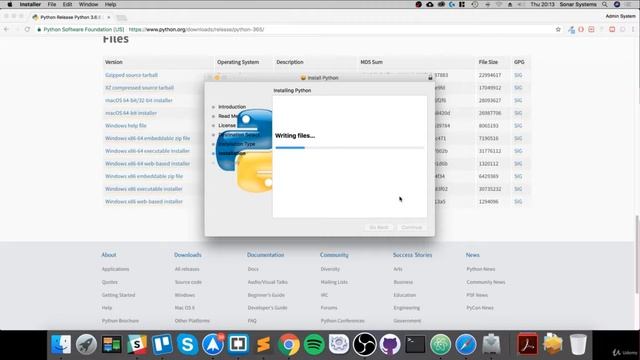The image size is (640, 360).
Task: Click the Gzipped source tarball link
Action: (131, 75)
